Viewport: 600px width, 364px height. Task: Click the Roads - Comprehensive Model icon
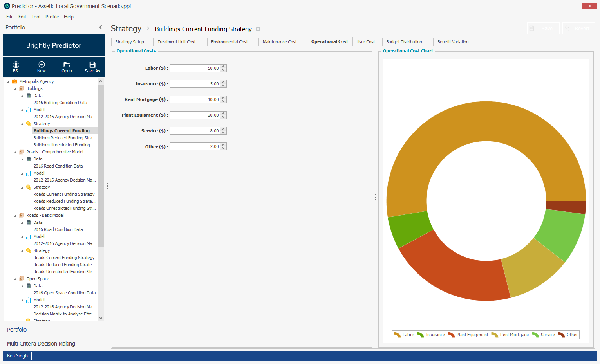click(22, 152)
